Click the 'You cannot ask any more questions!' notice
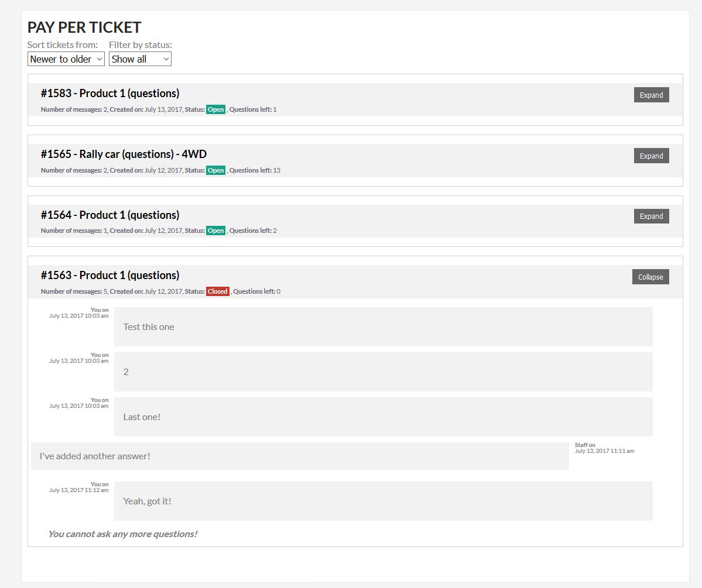The image size is (702, 588). click(x=122, y=534)
